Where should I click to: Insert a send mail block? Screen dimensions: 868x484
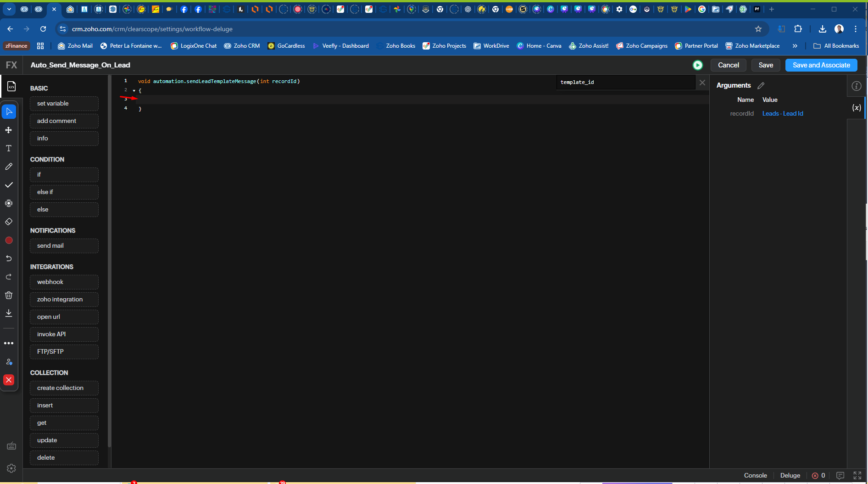[x=64, y=246]
